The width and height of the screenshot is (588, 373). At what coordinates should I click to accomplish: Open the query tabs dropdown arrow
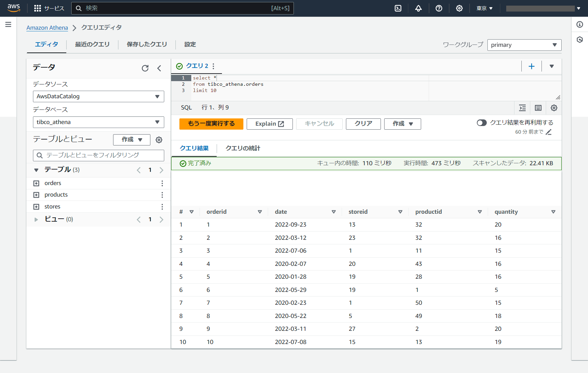(x=551, y=66)
